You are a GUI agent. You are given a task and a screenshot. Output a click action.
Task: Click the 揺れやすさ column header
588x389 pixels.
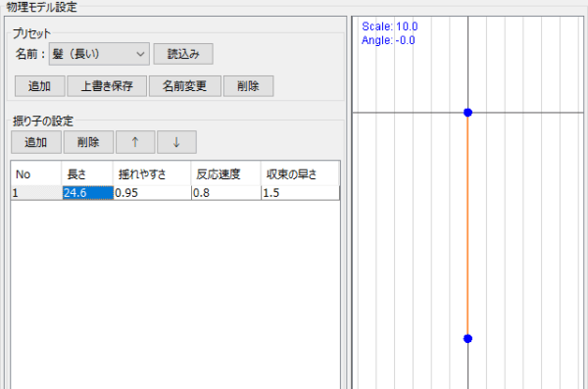(152, 174)
